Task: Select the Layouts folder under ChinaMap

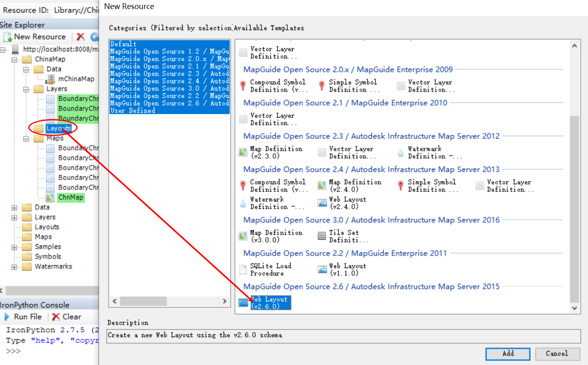Action: pyautogui.click(x=59, y=128)
